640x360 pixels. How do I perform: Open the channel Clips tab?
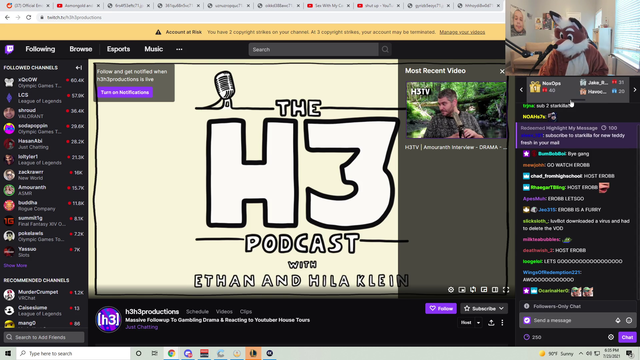coord(246,311)
